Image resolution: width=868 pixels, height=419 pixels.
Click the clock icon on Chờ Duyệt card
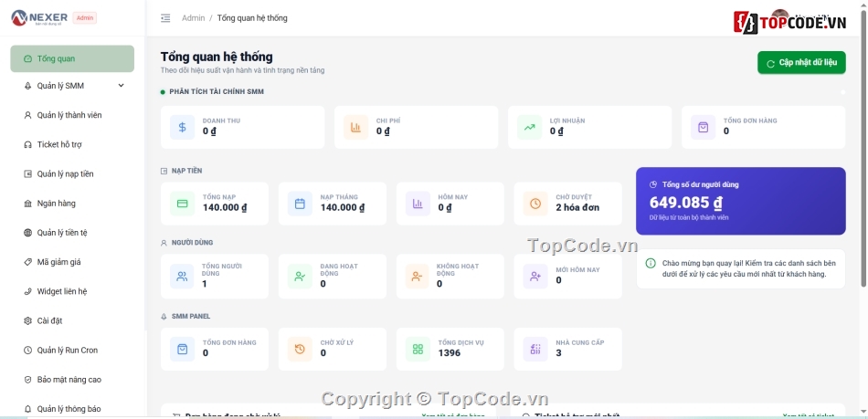click(535, 204)
